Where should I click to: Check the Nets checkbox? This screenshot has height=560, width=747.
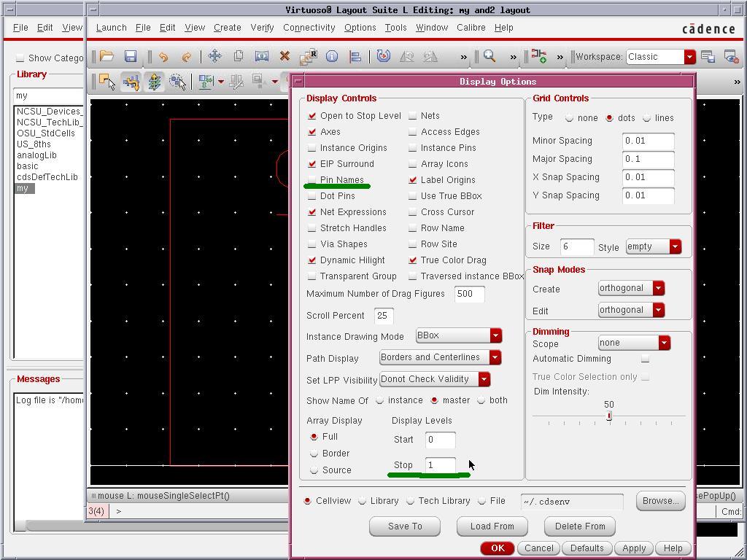pos(413,116)
